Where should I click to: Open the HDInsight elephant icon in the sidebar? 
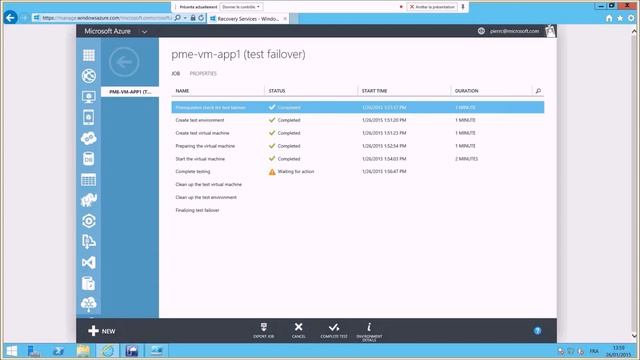click(x=89, y=200)
